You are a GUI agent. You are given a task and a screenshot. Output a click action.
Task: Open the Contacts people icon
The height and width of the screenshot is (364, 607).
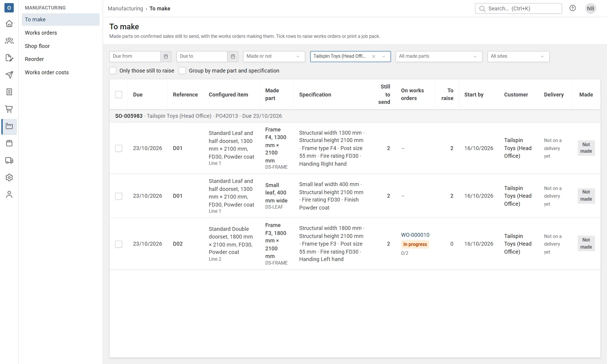point(9,41)
